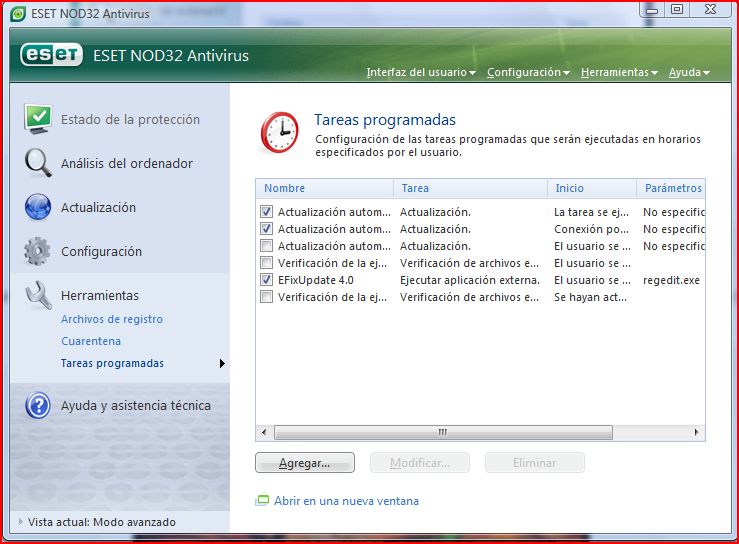
Task: Click Ejecutar aplicación externa. task cell
Action: tap(470, 280)
